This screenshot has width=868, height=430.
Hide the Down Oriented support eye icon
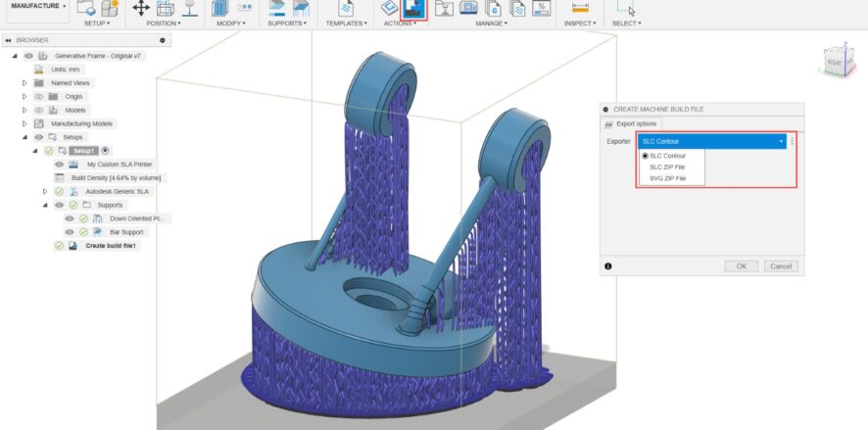[x=70, y=218]
